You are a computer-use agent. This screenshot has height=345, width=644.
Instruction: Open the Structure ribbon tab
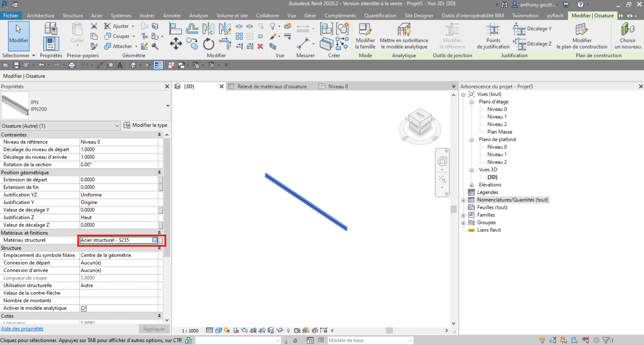click(x=73, y=15)
